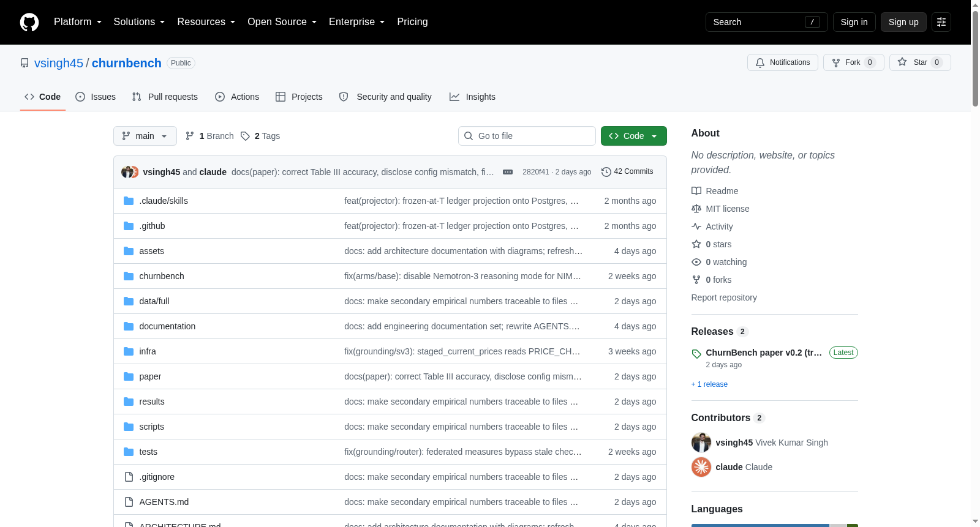
Task: Open the Issues tab
Action: pyautogui.click(x=96, y=97)
